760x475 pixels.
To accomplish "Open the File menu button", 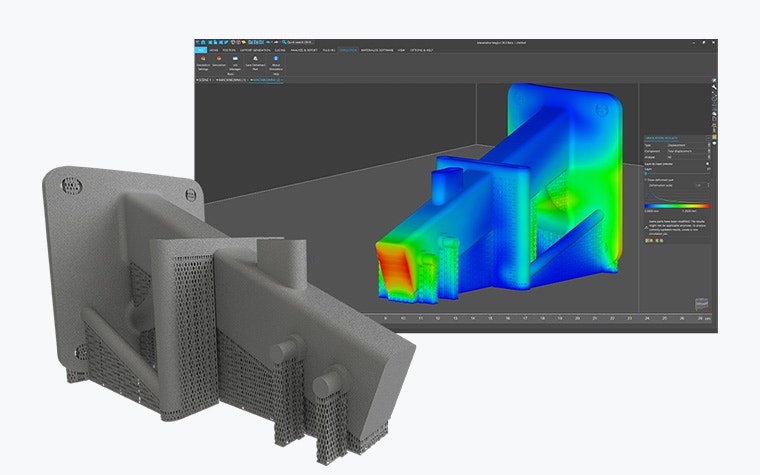I will (x=200, y=48).
